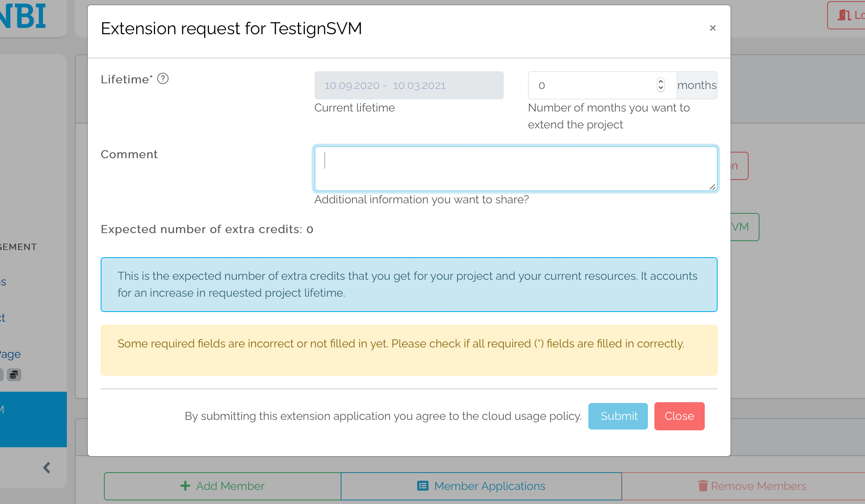
Task: Click the list icon on Member Applications
Action: click(x=422, y=486)
